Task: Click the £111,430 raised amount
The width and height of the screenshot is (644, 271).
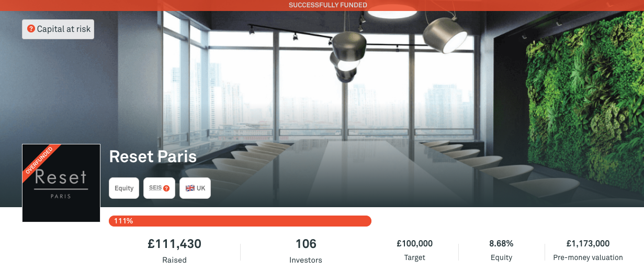Action: coord(174,244)
